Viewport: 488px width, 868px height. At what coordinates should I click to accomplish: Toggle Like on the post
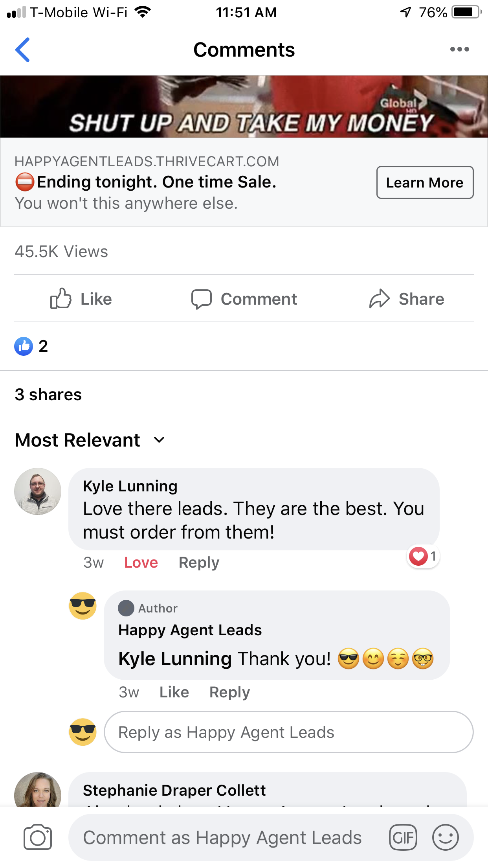click(x=81, y=299)
